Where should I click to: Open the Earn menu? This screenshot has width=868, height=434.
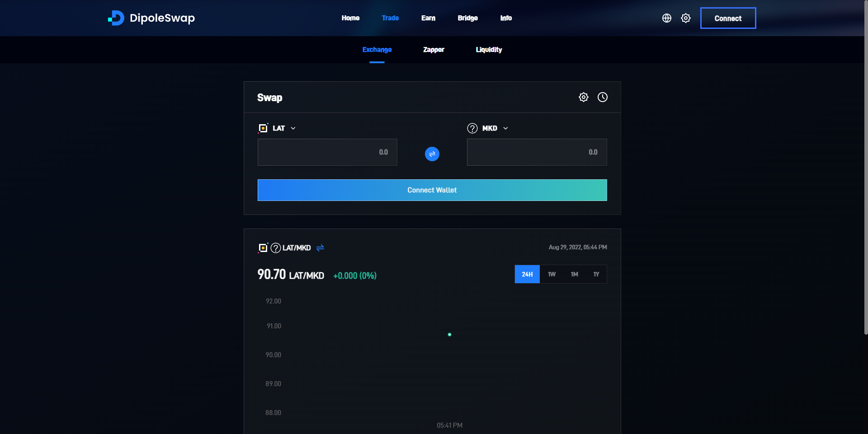click(x=428, y=18)
